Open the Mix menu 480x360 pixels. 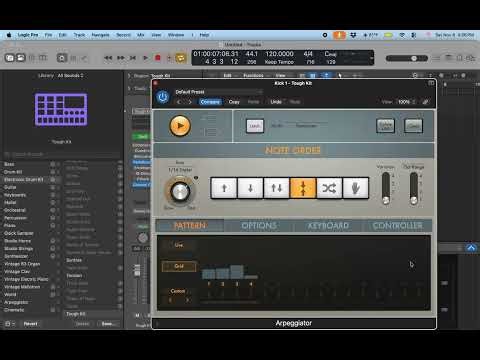tap(141, 35)
